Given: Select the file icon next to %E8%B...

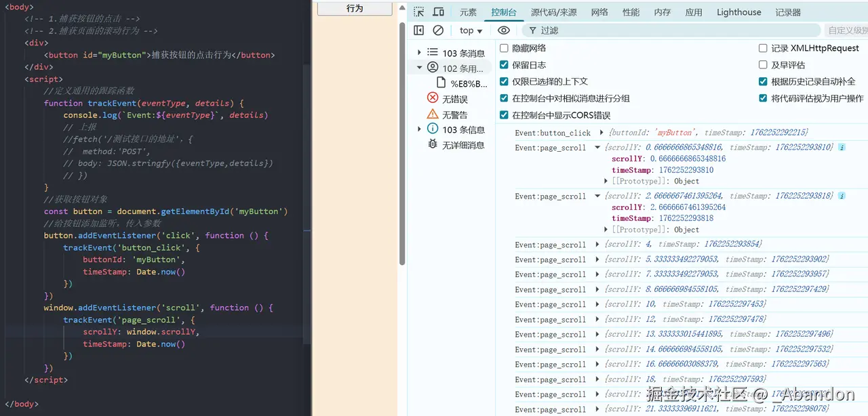Looking at the screenshot, I should click(x=441, y=83).
